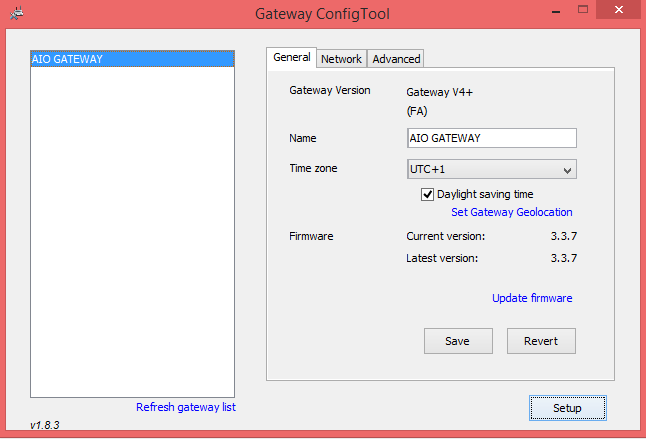This screenshot has height=439, width=646.
Task: Select AIO GATEWAY in the gateway list
Action: click(x=132, y=59)
